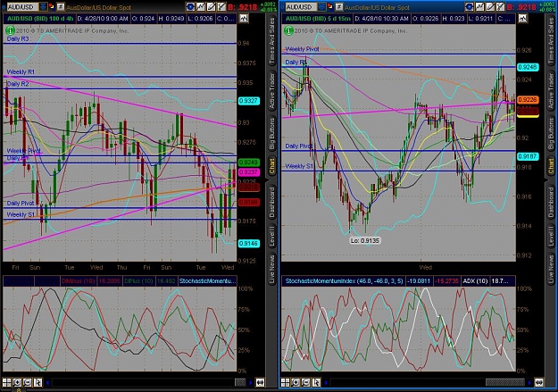The image size is (558, 392).
Task: Click the grid layout icon below right chart
Action: coord(286,382)
